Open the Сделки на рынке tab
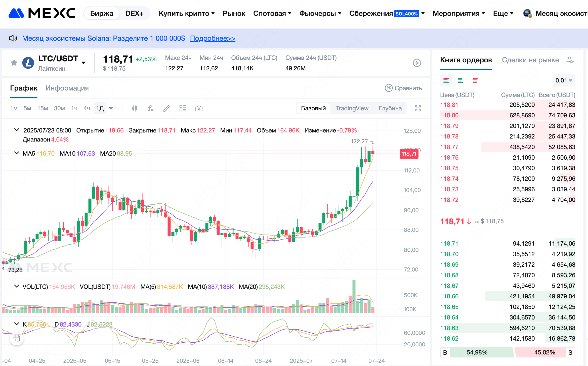This screenshot has width=588, height=366. [530, 60]
